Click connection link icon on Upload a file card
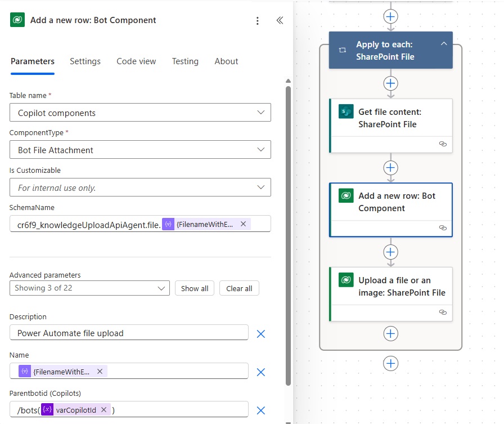 point(443,312)
